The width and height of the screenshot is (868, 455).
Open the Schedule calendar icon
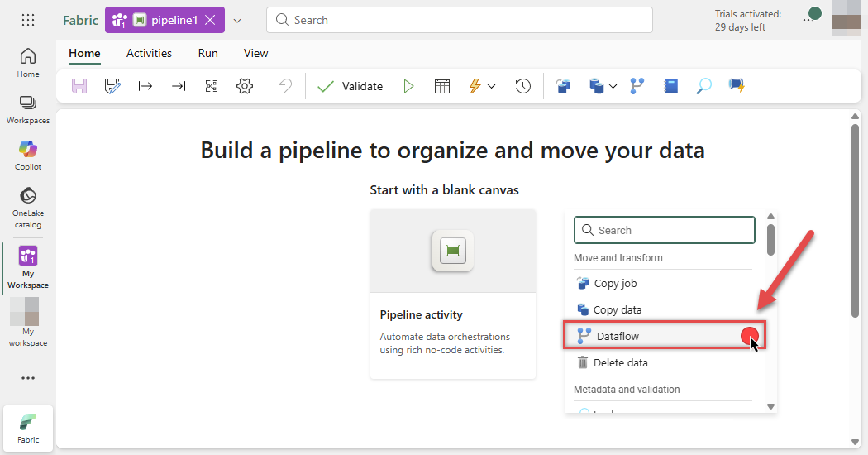pyautogui.click(x=441, y=86)
